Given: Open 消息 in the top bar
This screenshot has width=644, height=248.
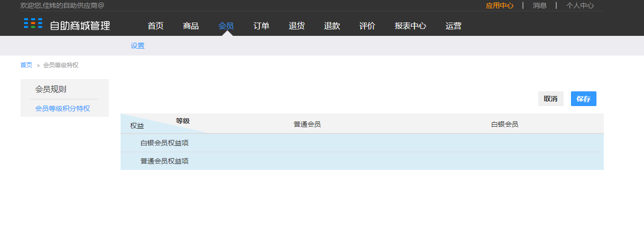Looking at the screenshot, I should click(x=540, y=5).
